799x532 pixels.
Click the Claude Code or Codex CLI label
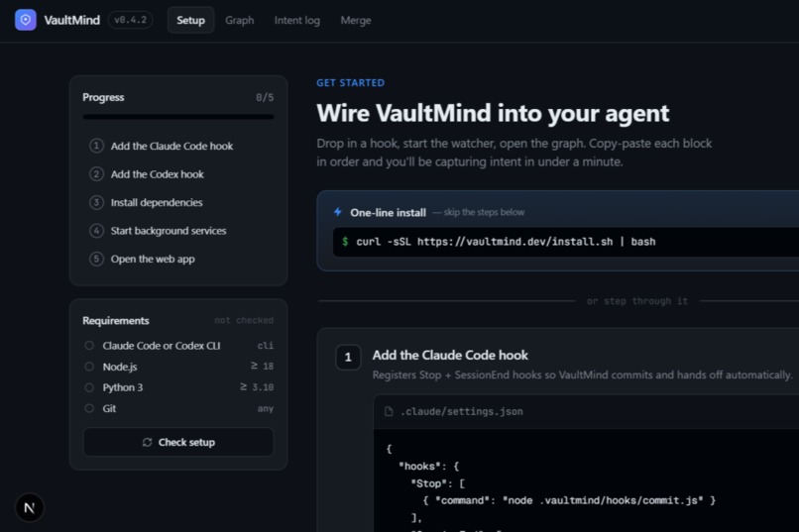[162, 346]
